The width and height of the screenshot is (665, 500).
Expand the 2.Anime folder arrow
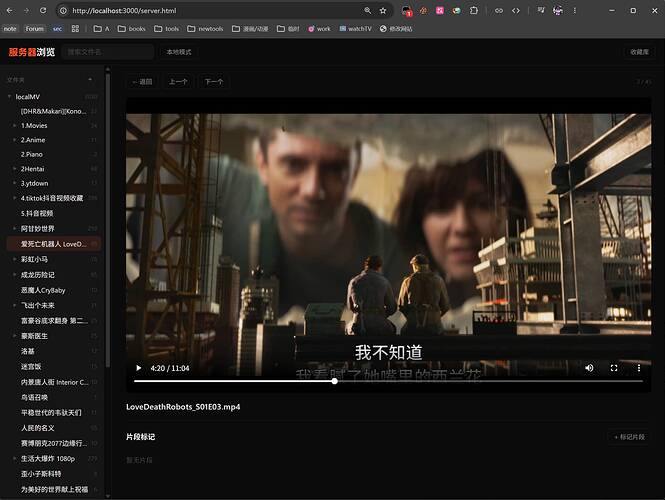coord(14,140)
